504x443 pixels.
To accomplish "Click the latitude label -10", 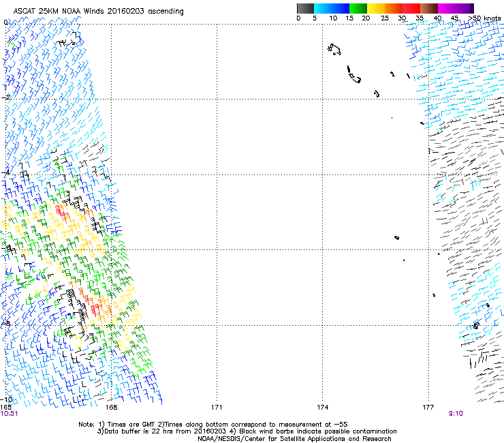I will (6, 399).
